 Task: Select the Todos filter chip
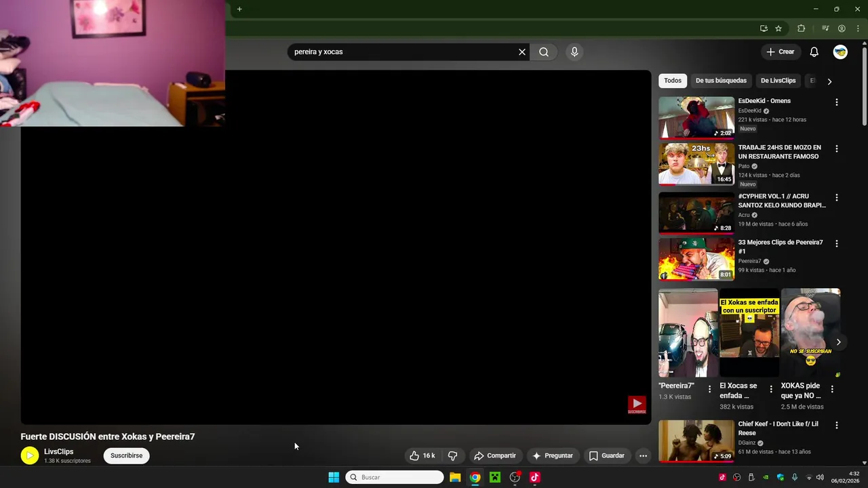673,81
